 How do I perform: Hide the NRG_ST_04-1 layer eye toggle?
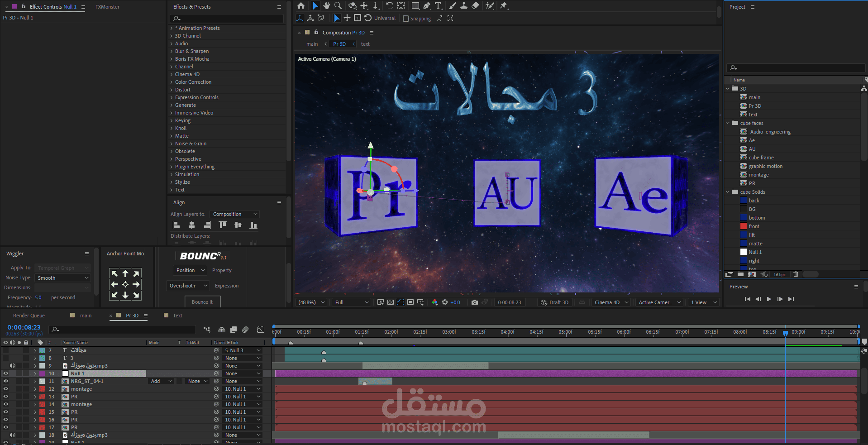6,381
